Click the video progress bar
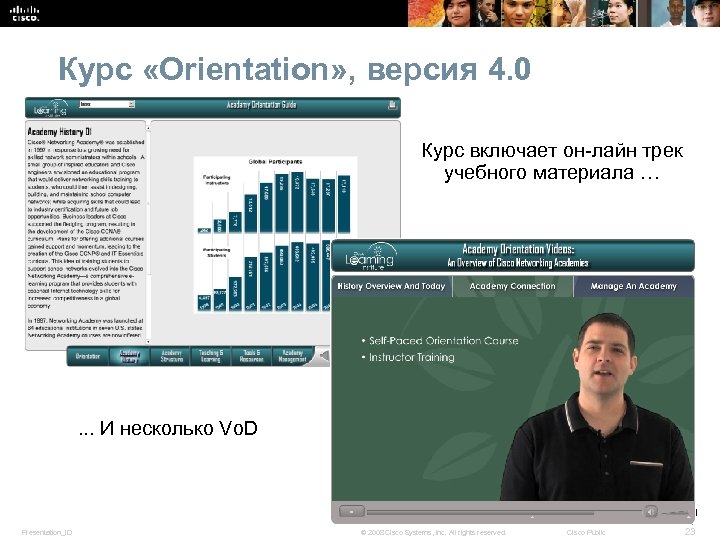This screenshot has height=540, width=720. (504, 511)
